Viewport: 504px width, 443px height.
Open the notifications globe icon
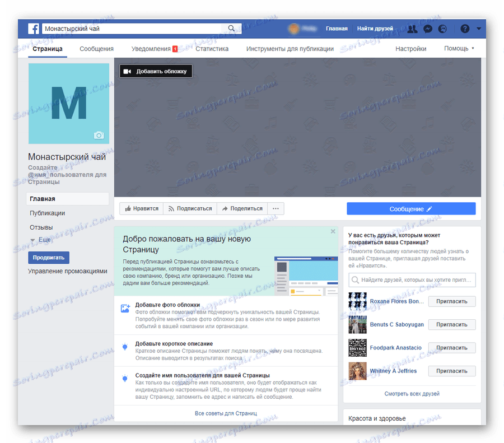click(442, 29)
